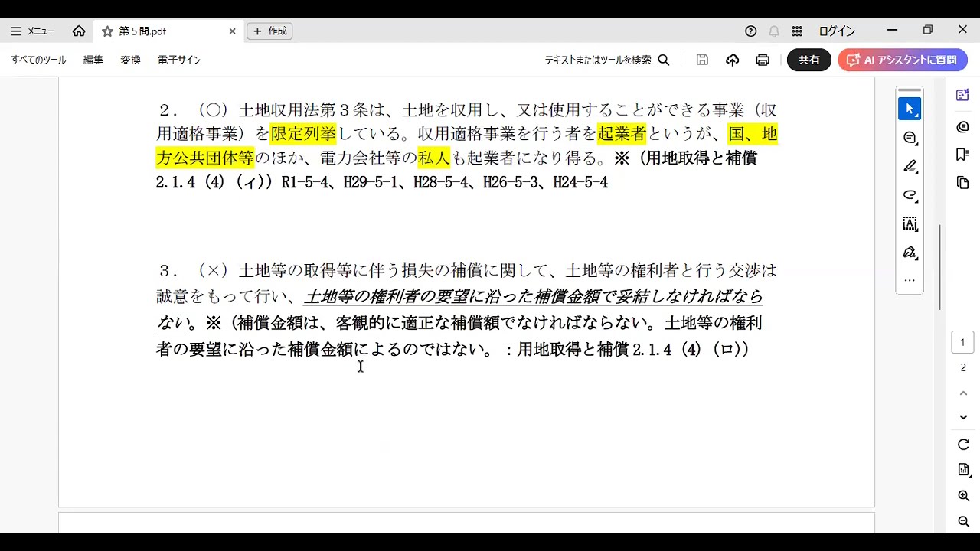Click the ログイン sign-in link
The width and height of the screenshot is (980, 551).
837,31
